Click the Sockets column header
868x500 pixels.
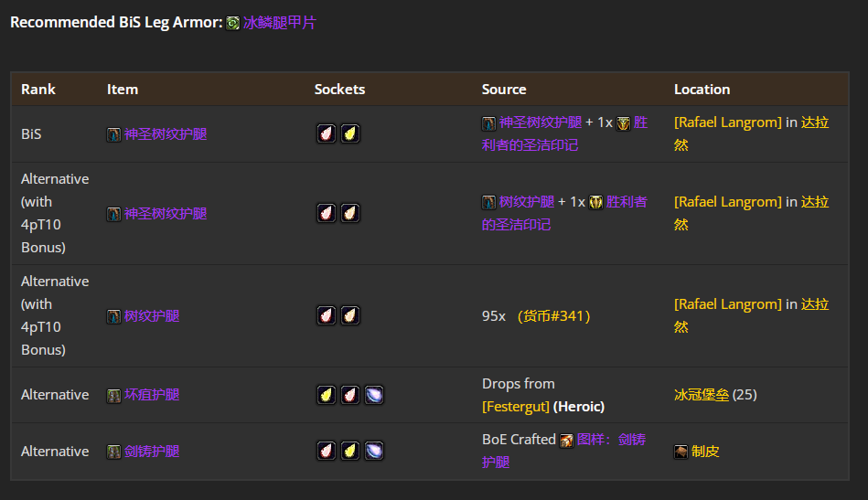coord(339,90)
